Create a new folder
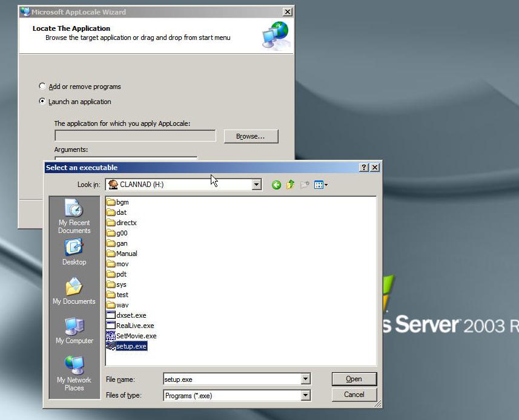519x420 pixels. click(x=305, y=185)
